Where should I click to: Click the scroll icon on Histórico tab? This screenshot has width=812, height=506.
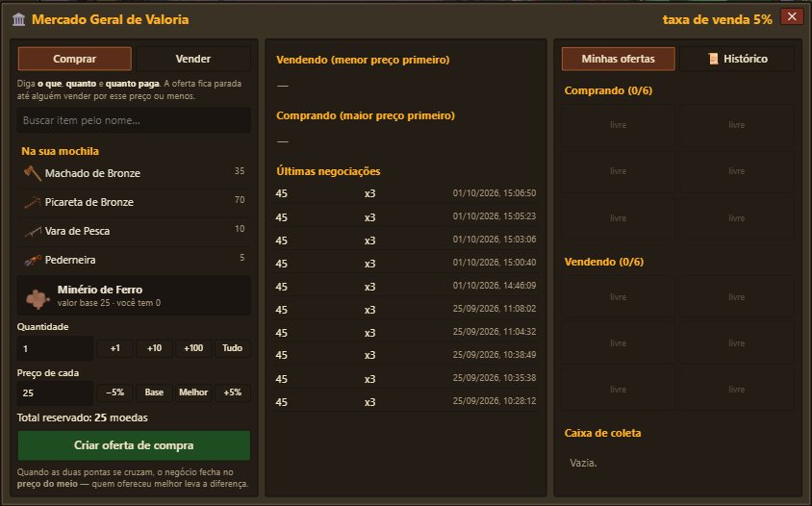click(x=713, y=59)
